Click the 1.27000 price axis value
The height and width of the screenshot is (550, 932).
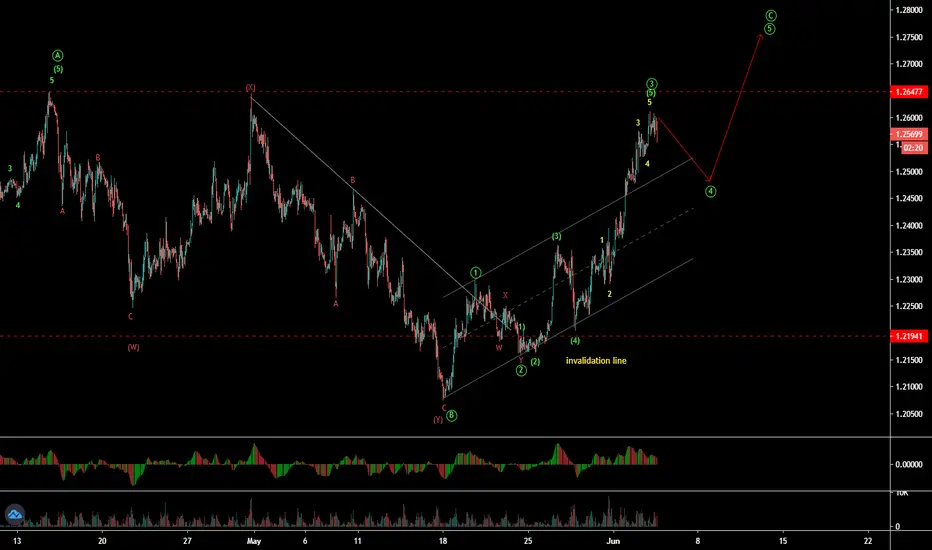tap(909, 64)
